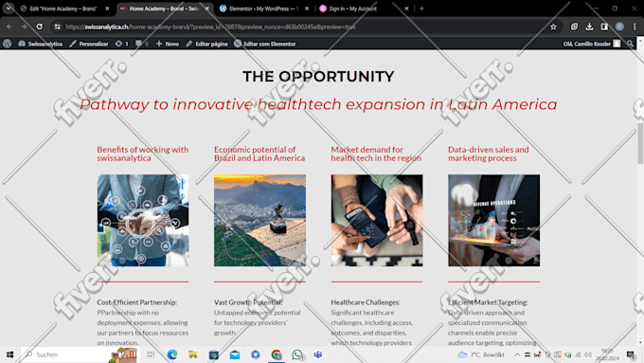Click the smartphone and smartwatch image
644x363 pixels.
pos(377,220)
